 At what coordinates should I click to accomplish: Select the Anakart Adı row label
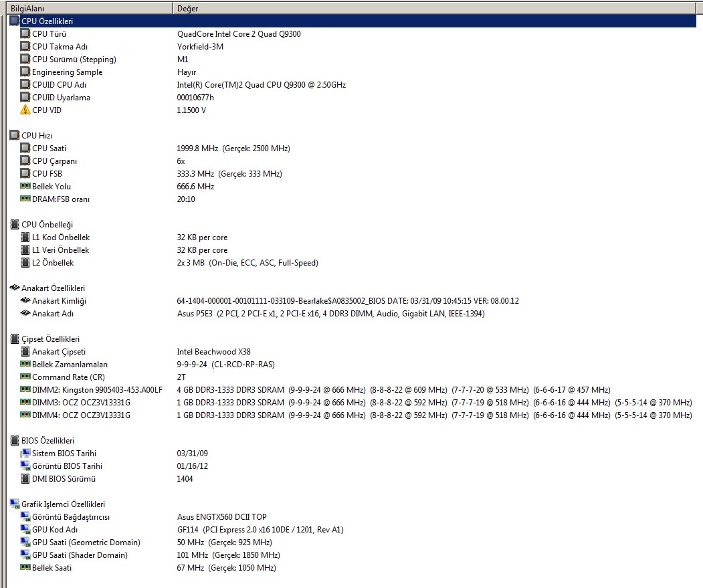pyautogui.click(x=52, y=314)
